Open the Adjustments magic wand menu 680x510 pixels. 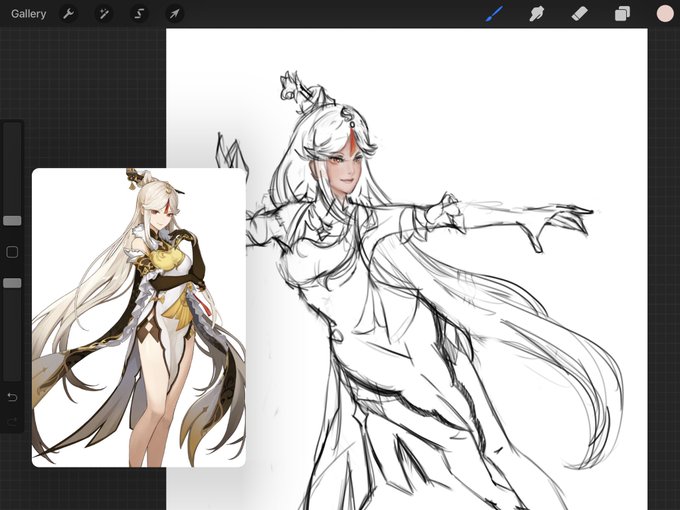[x=104, y=14]
